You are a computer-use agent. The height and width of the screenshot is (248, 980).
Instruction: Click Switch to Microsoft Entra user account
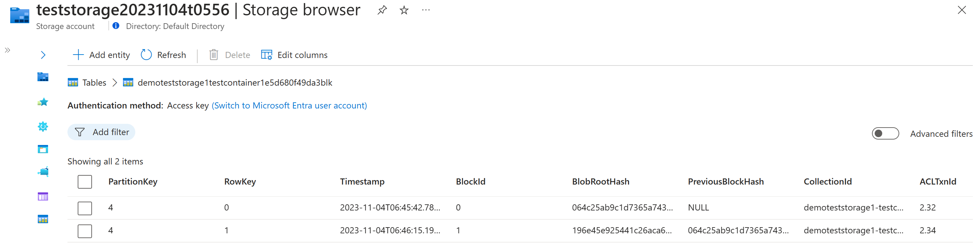(289, 105)
